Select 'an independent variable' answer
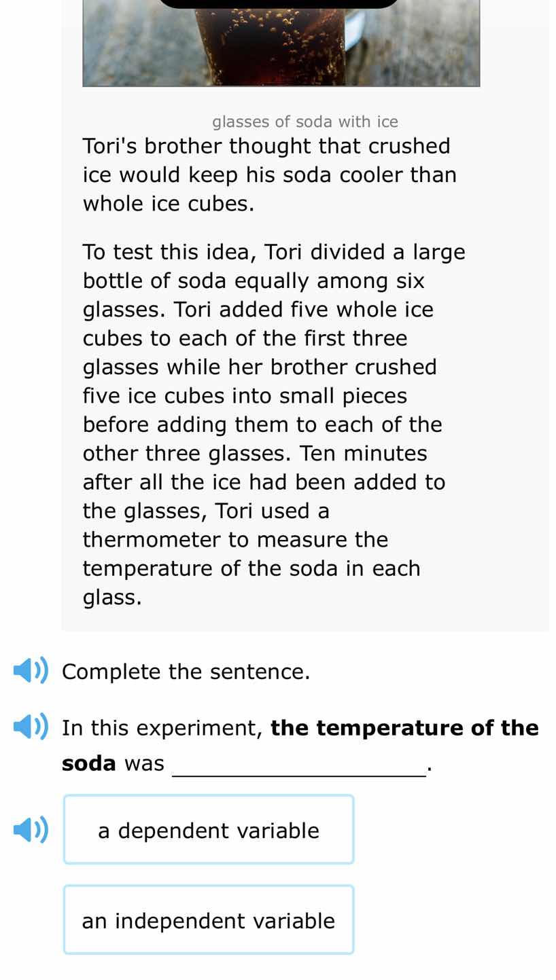556x980 pixels. click(209, 920)
